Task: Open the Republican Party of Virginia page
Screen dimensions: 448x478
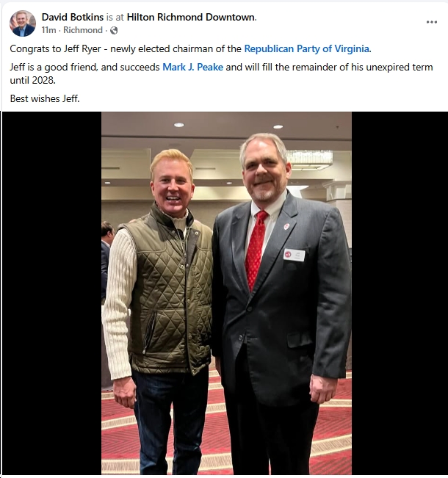Action: tap(307, 48)
